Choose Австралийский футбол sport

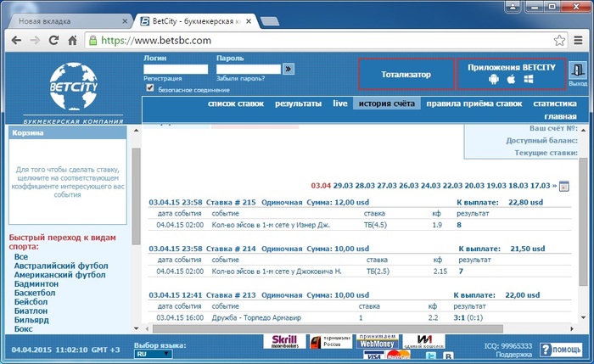[61, 266]
